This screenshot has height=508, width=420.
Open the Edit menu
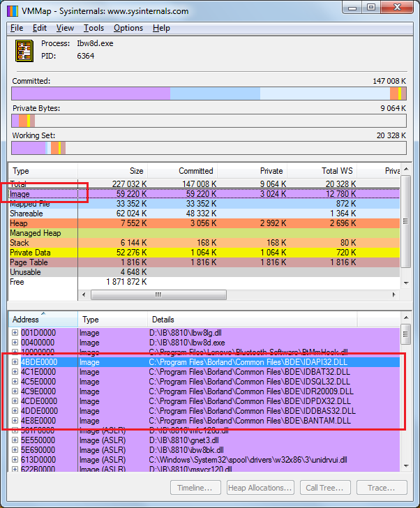40,28
